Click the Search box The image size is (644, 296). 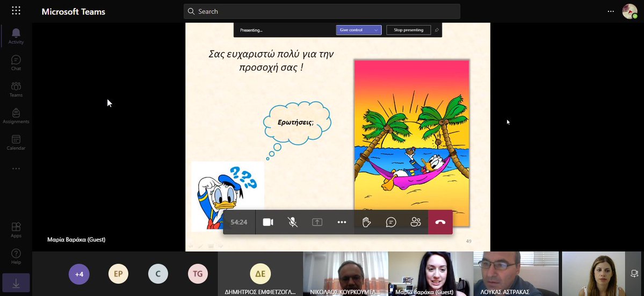pyautogui.click(x=322, y=11)
